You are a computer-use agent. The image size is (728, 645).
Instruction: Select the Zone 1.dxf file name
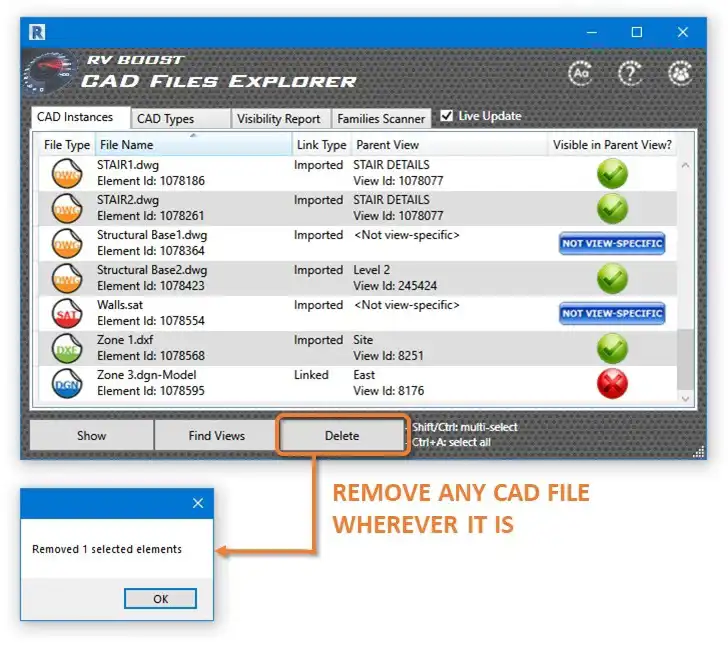[125, 340]
